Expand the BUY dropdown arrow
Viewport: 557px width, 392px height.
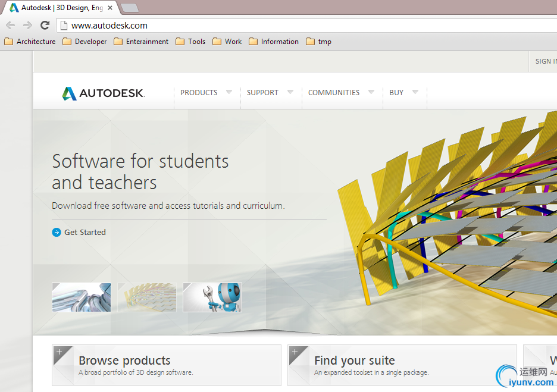point(415,92)
